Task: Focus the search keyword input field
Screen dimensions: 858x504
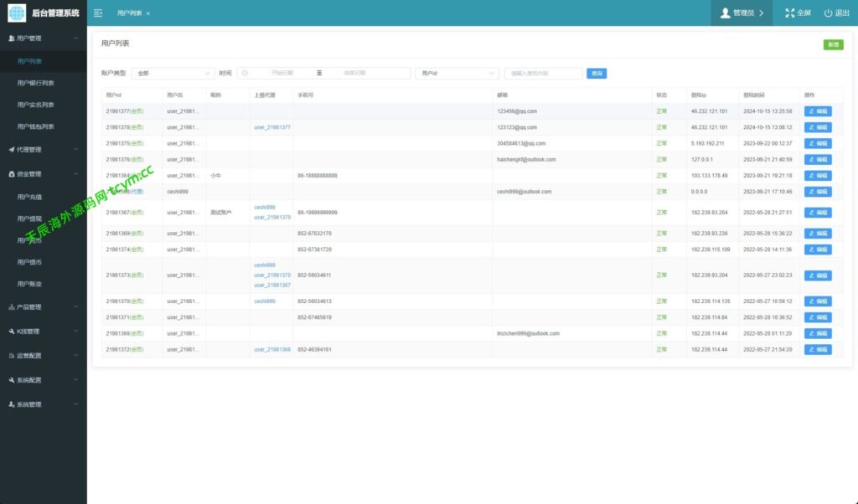Action: pos(543,74)
